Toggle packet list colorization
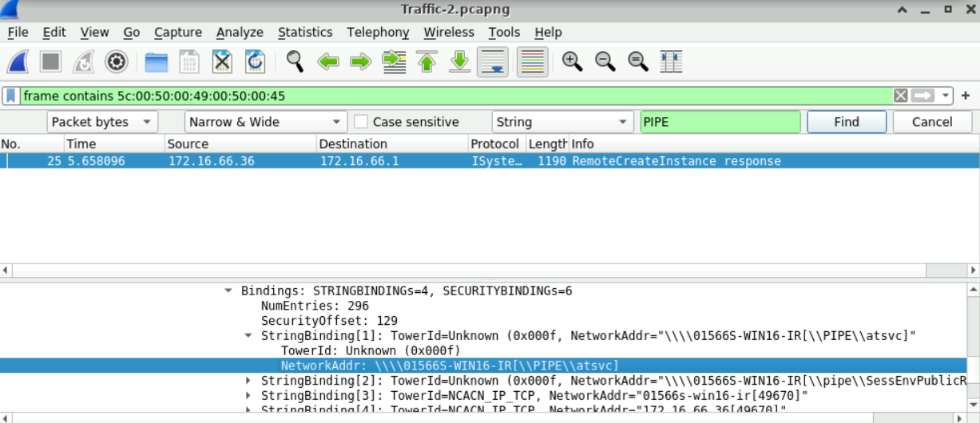This screenshot has width=980, height=423. tap(532, 61)
